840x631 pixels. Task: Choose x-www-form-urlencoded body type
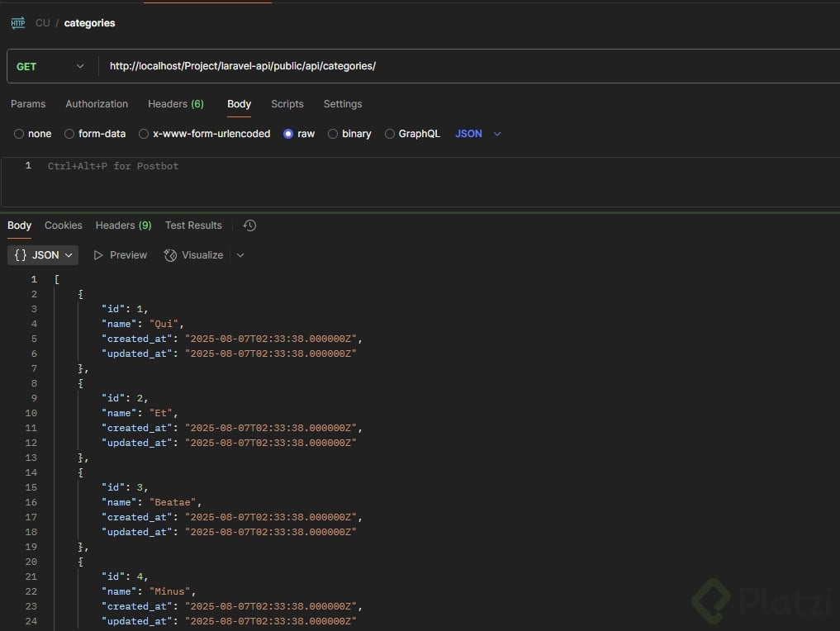click(144, 134)
